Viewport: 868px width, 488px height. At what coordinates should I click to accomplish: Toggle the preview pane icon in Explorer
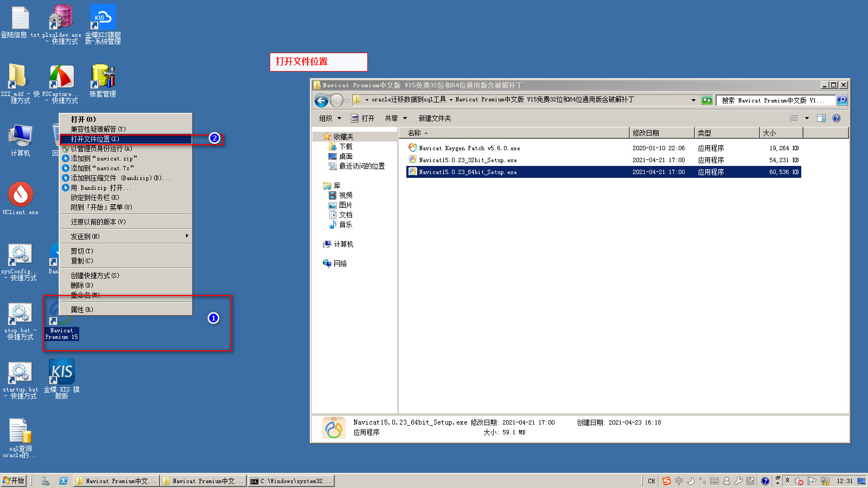coord(821,118)
